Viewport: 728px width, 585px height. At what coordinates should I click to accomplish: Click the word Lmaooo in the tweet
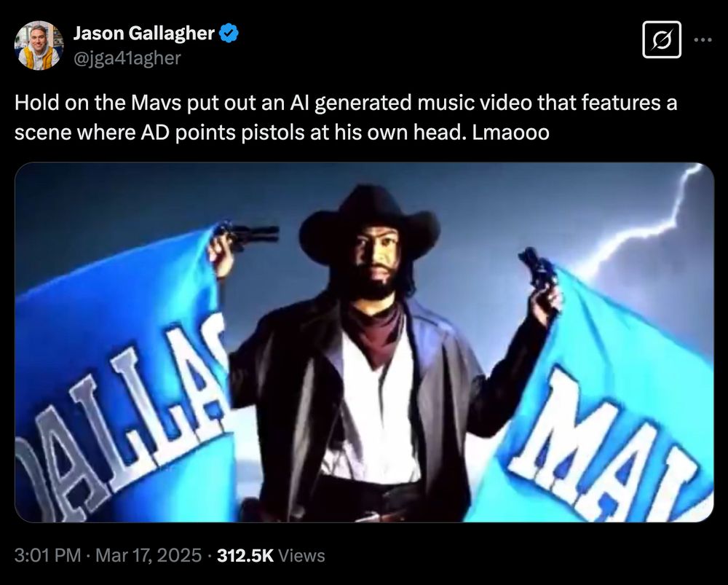pyautogui.click(x=511, y=133)
